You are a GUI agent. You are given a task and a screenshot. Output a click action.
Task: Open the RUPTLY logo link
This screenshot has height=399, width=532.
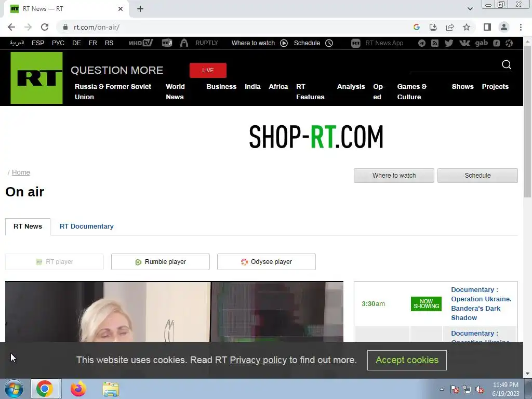206,43
